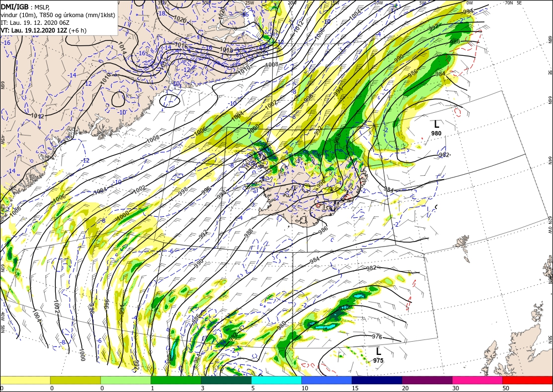Click the 'L' low marker above 980
This screenshot has width=553, height=392.
click(x=437, y=124)
